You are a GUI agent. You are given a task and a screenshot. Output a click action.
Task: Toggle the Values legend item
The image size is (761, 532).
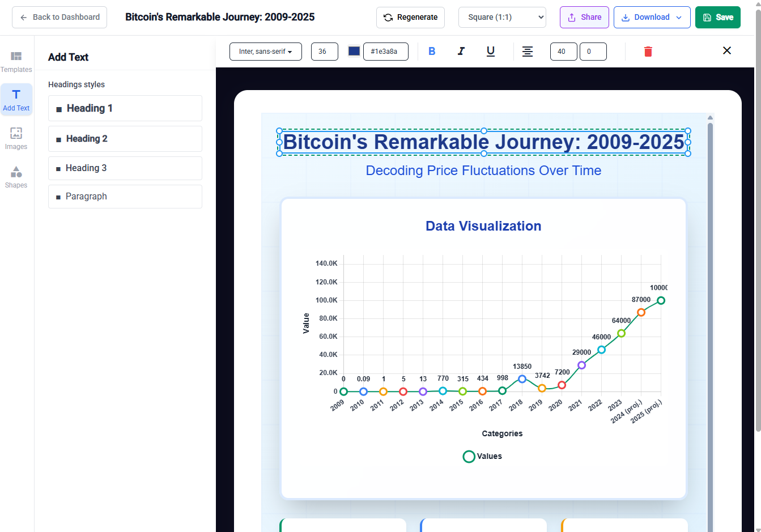(483, 457)
